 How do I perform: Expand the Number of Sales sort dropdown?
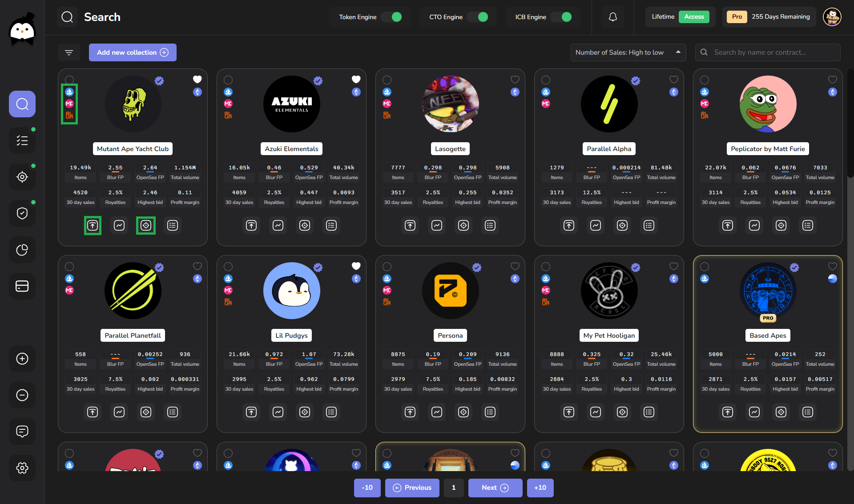click(x=628, y=52)
